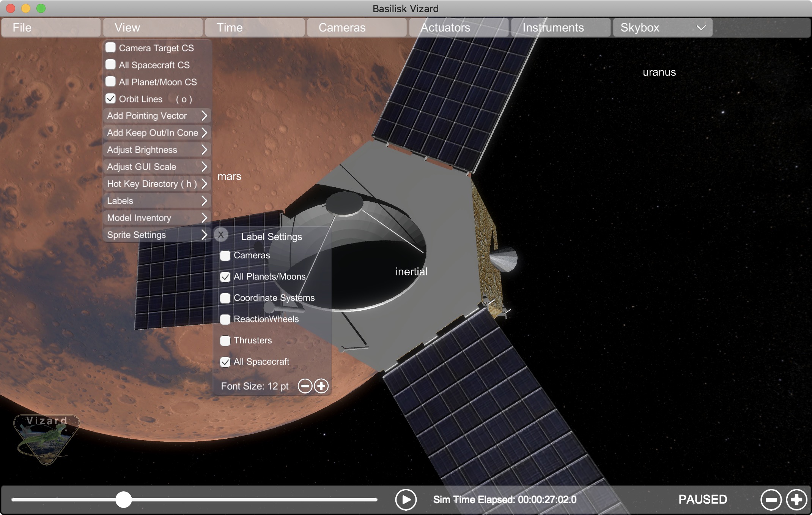Image resolution: width=812 pixels, height=515 pixels.
Task: Close the Label Settings panel
Action: (221, 235)
